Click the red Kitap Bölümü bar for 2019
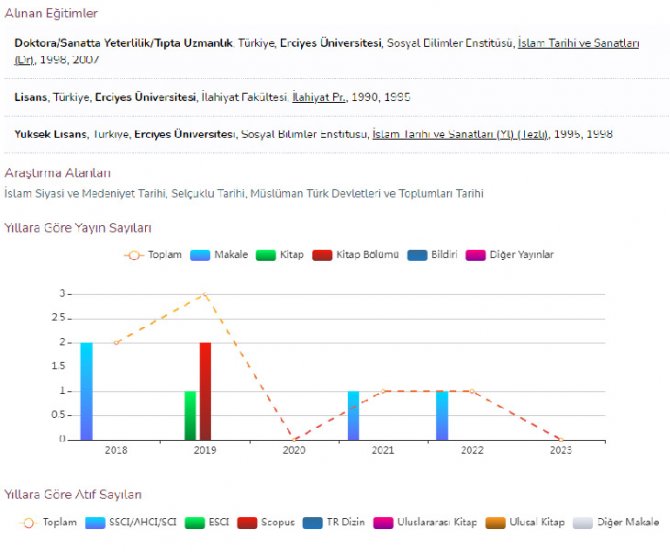Viewport: 670px width, 552px height. 205,391
